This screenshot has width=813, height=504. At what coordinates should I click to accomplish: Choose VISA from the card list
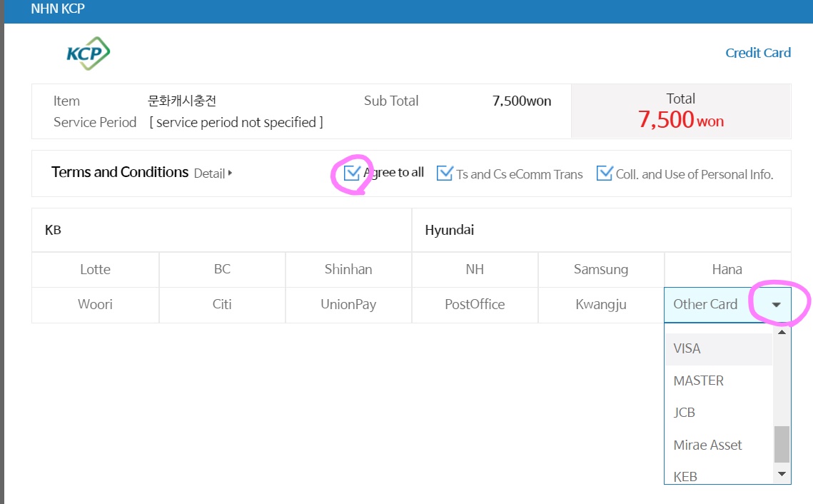point(719,349)
